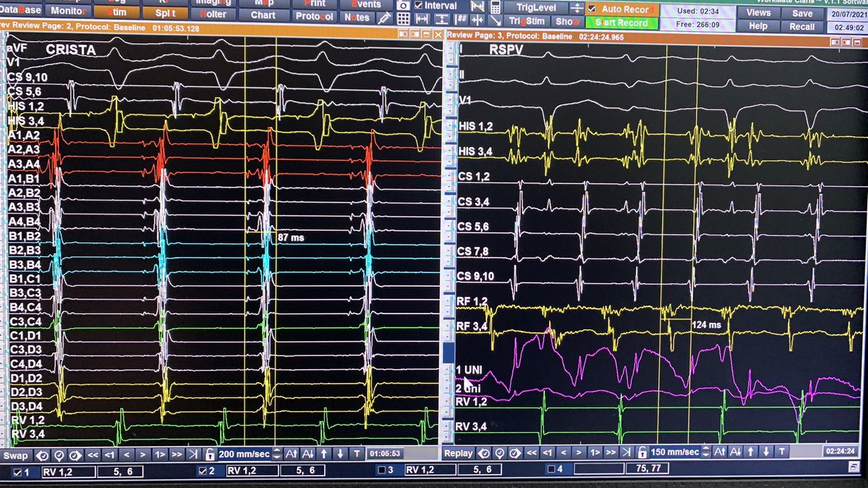Click the Show button
The width and height of the screenshot is (868, 488).
567,21
